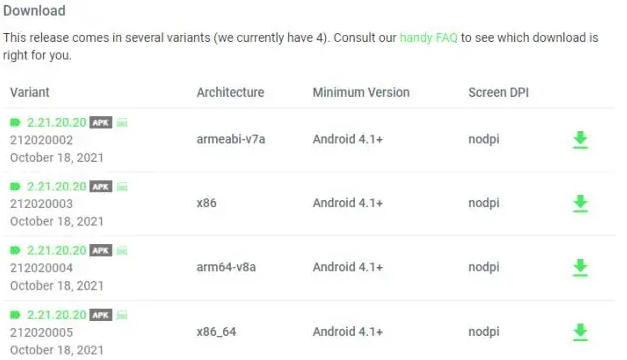Viewport: 627px width, 360px height.
Task: Open the handy FAQ link
Action: [x=428, y=38]
